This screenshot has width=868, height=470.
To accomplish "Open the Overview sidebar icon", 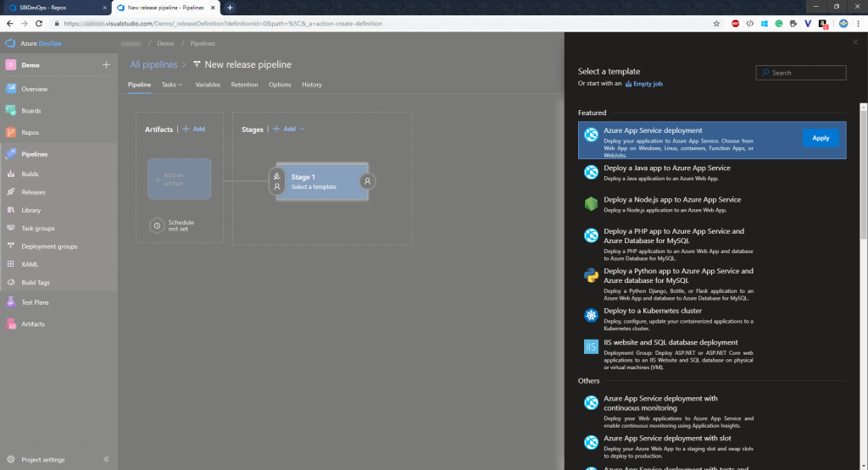I will click(10, 88).
